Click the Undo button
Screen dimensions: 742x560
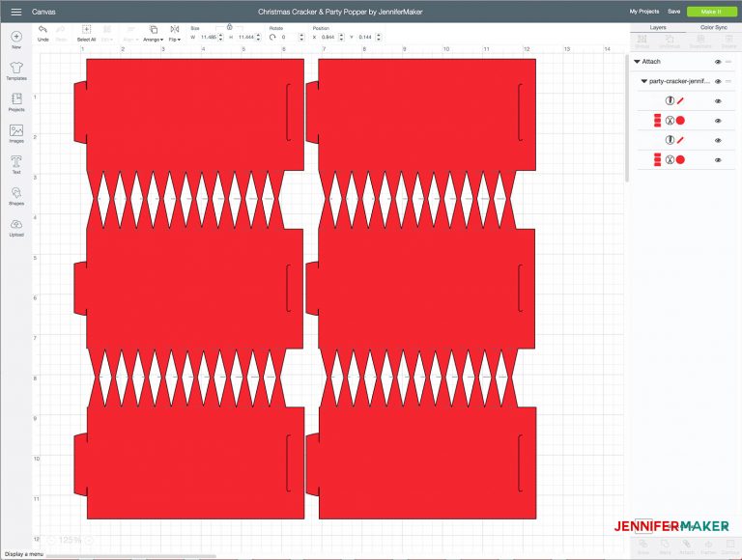[43, 33]
